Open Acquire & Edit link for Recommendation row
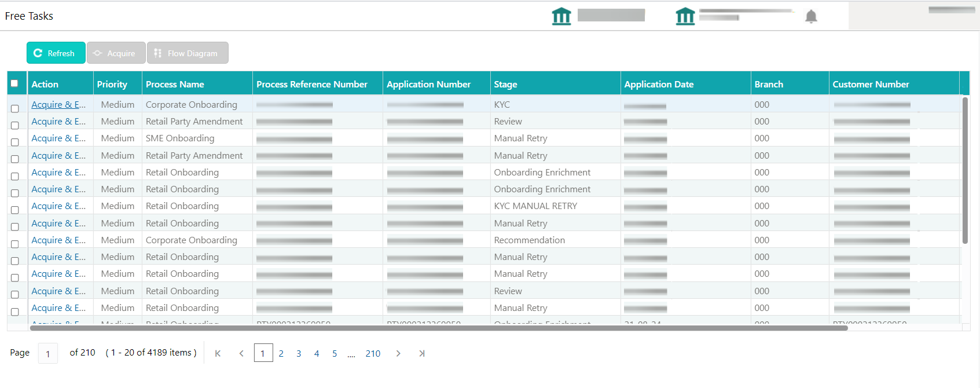Image resolution: width=980 pixels, height=388 pixels. coord(58,240)
